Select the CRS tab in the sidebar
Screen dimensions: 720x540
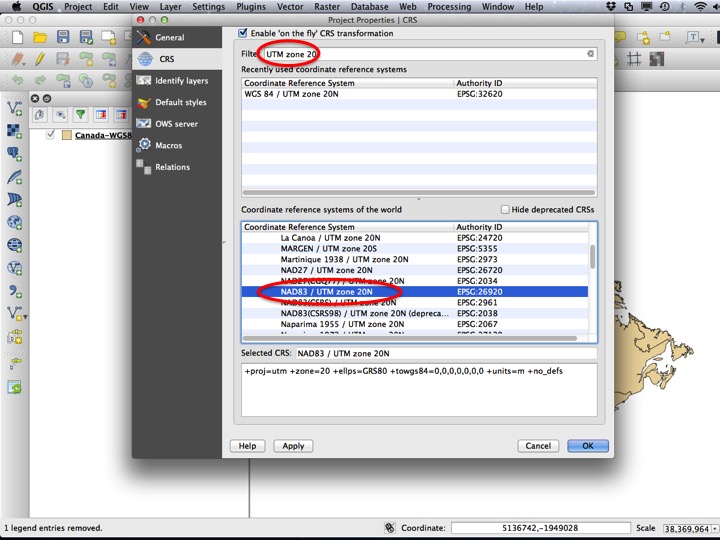[x=177, y=59]
